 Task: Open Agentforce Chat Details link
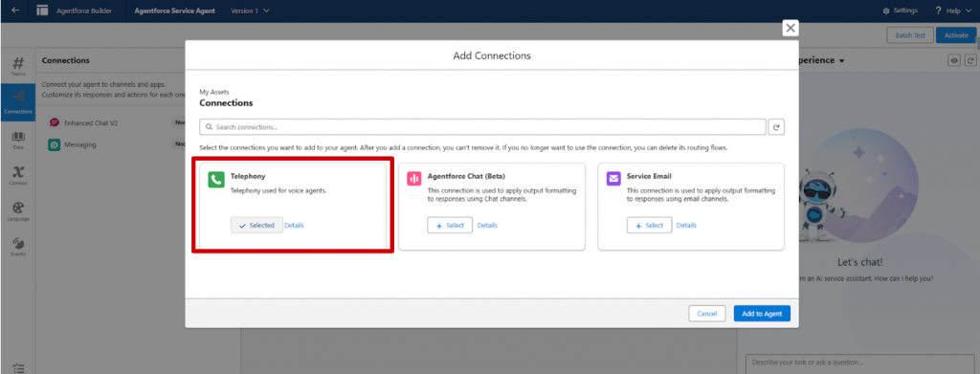[487, 226]
